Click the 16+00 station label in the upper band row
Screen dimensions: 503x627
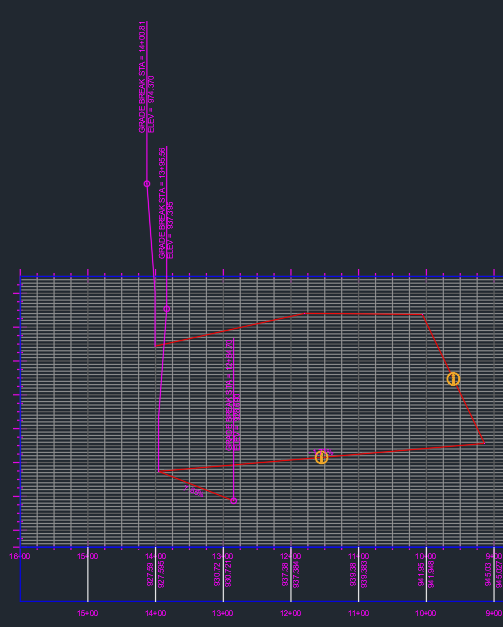pyautogui.click(x=20, y=556)
